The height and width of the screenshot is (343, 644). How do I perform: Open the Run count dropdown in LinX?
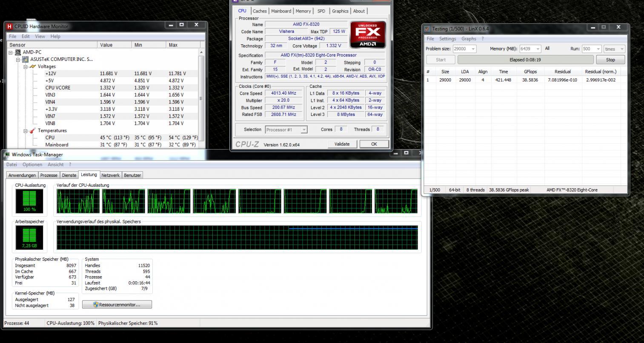pyautogui.click(x=598, y=49)
